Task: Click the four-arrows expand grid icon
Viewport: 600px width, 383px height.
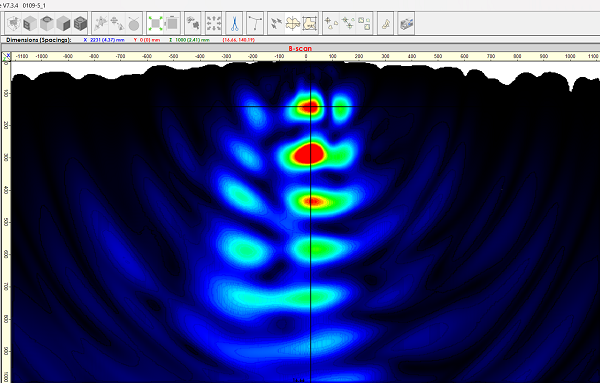Action: pyautogui.click(x=214, y=24)
